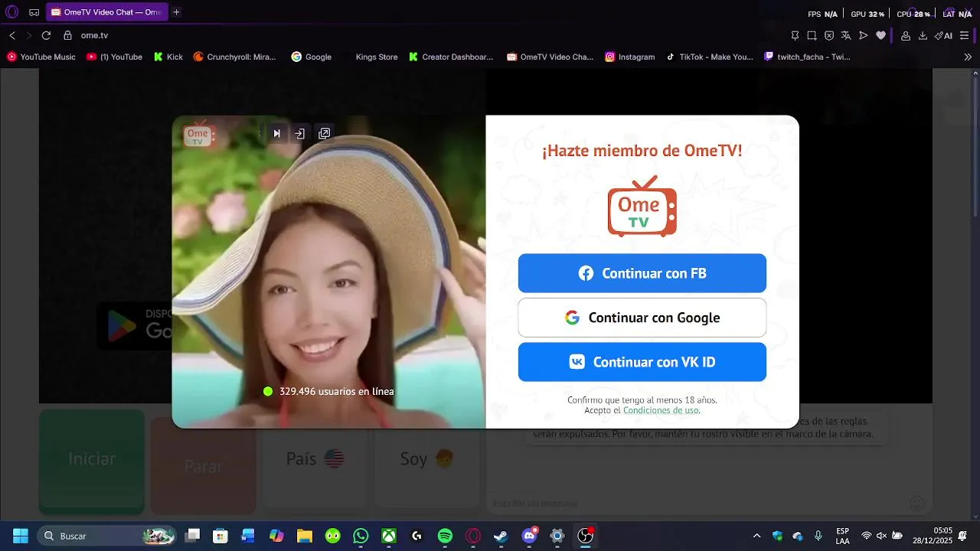Open WhatsApp from taskbar

click(x=361, y=536)
